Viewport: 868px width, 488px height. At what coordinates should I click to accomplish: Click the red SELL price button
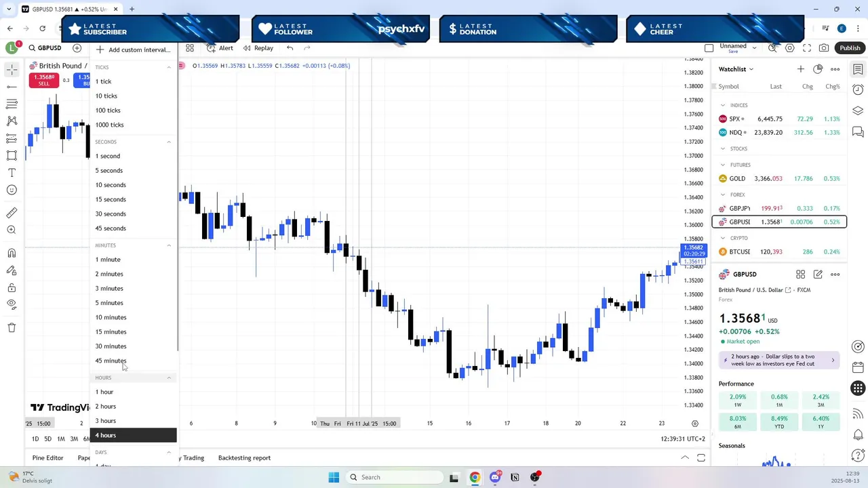43,80
